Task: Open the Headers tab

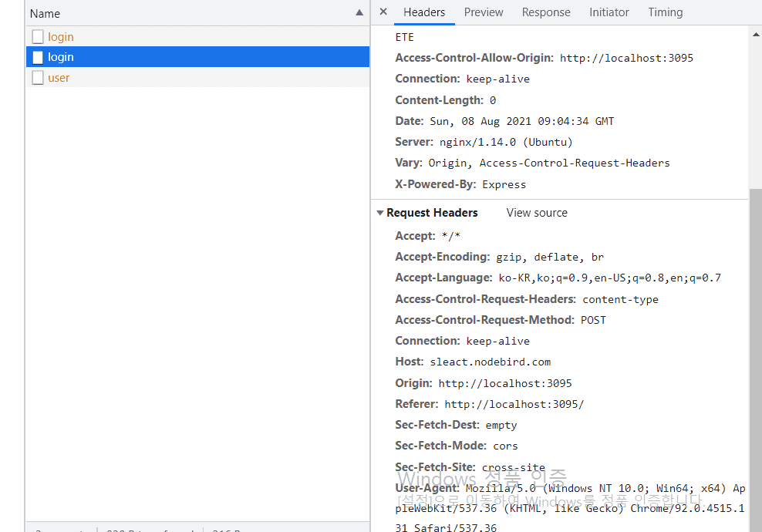Action: (x=424, y=12)
